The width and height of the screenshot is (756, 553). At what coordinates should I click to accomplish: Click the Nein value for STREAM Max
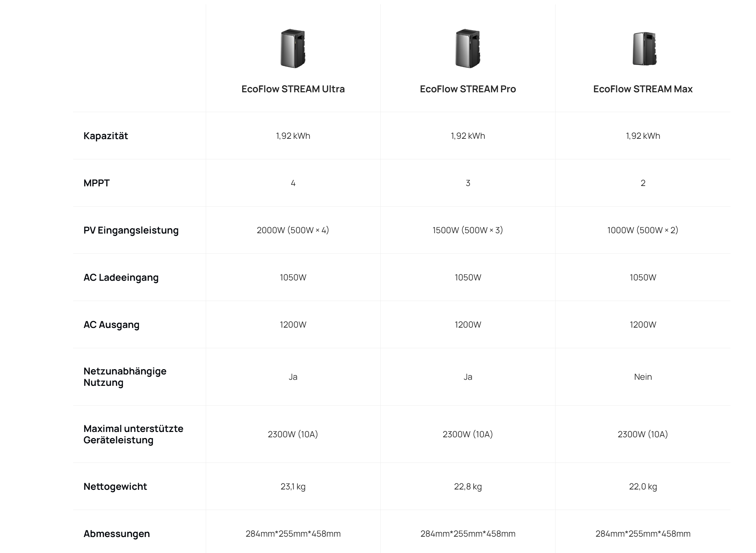click(x=643, y=377)
